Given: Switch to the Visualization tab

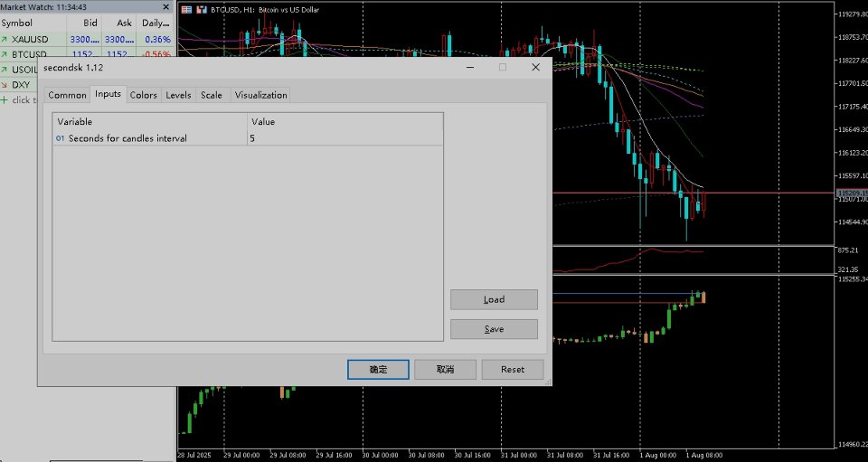Looking at the screenshot, I should 260,95.
